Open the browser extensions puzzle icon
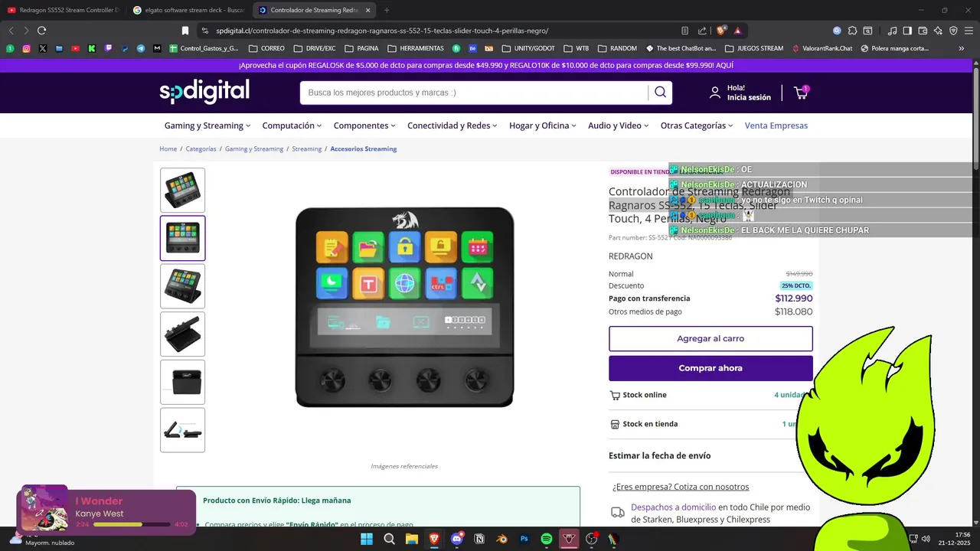This screenshot has width=980, height=551. pyautogui.click(x=852, y=31)
